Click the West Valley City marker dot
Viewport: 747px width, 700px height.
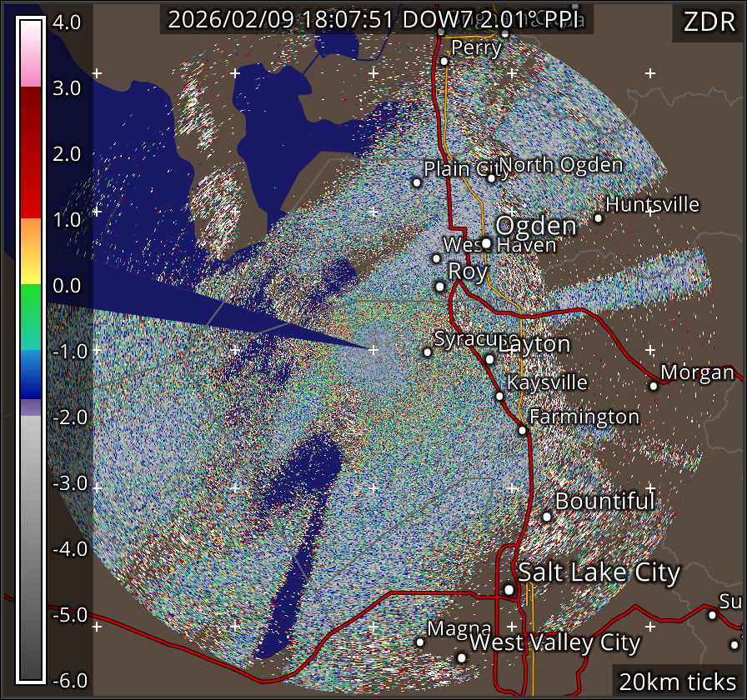[x=461, y=657]
